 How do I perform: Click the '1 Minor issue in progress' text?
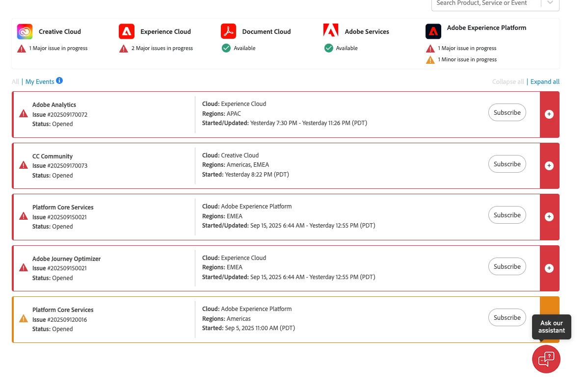[467, 59]
